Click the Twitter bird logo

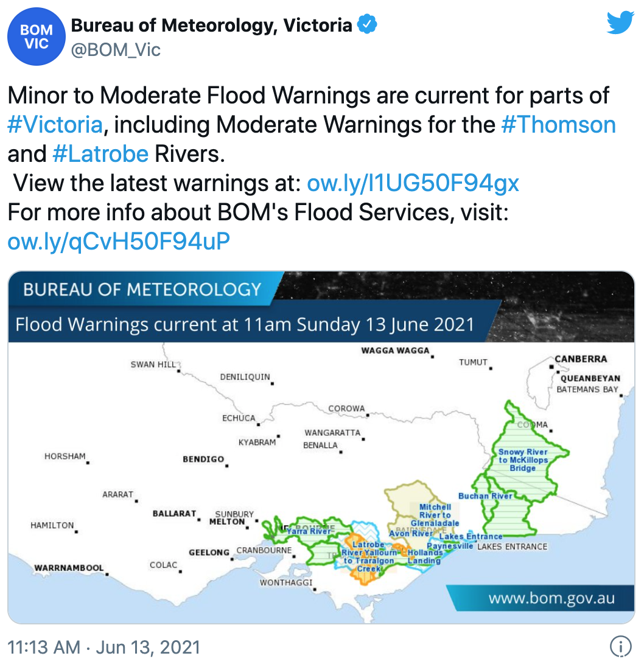click(x=620, y=23)
